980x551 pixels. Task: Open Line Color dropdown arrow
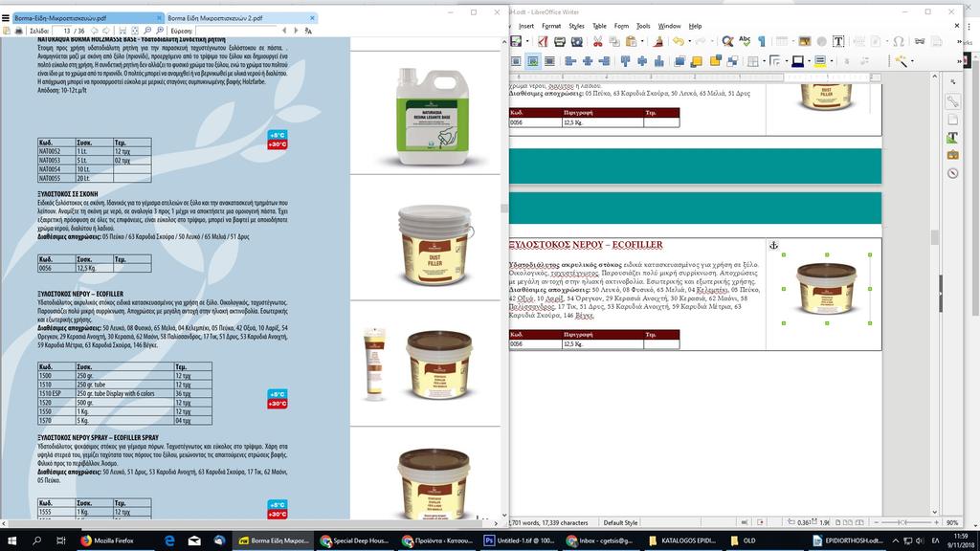click(x=810, y=60)
